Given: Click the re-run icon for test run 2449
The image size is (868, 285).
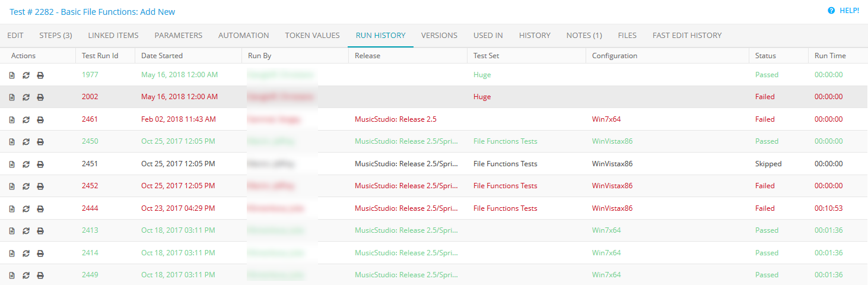Looking at the screenshot, I should tap(26, 275).
